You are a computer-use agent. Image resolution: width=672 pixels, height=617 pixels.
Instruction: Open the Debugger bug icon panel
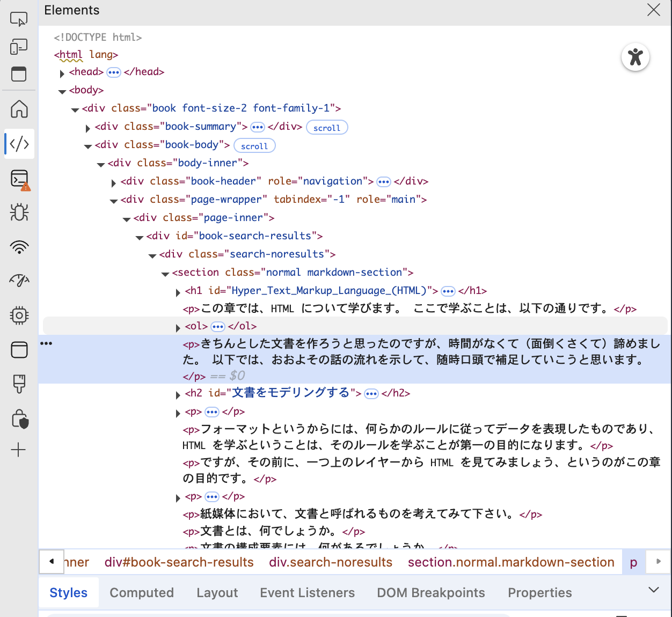[19, 212]
